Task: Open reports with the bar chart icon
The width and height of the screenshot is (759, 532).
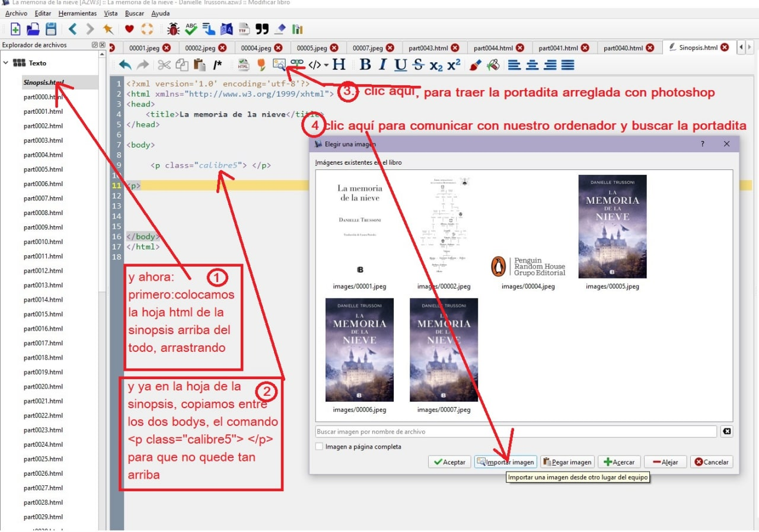Action: point(297,28)
